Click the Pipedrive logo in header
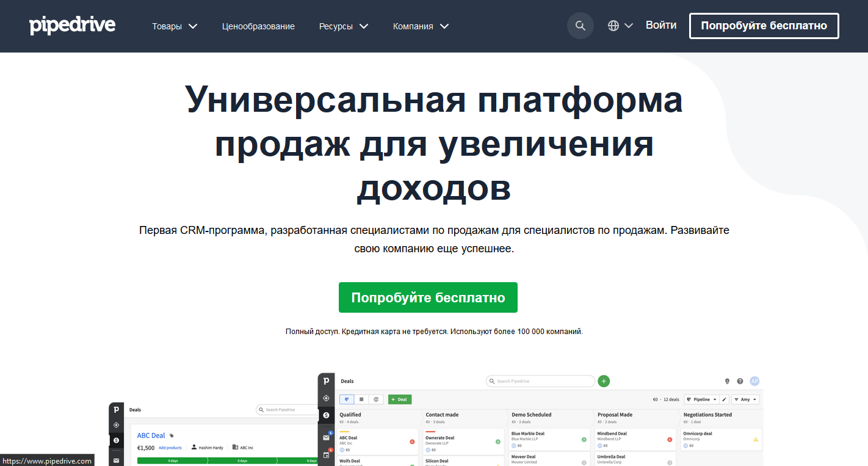This screenshot has width=868, height=466. point(72,26)
